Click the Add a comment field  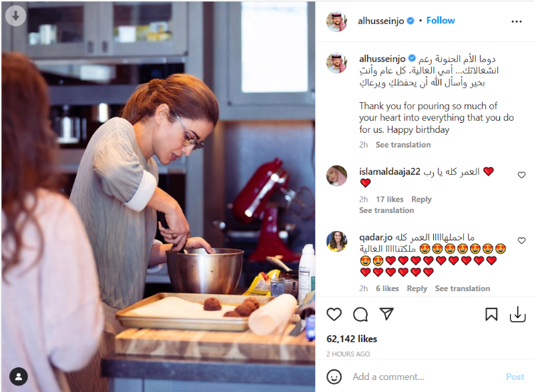coord(426,377)
